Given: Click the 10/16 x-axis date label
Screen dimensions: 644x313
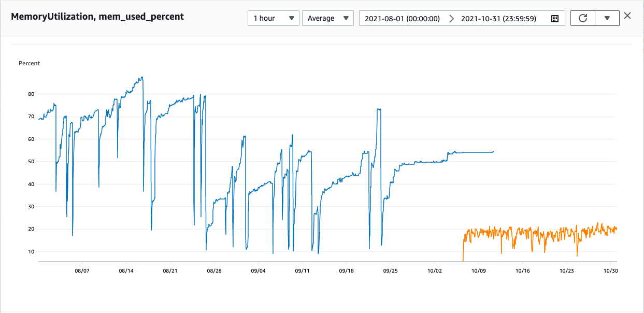Looking at the screenshot, I should (x=522, y=271).
